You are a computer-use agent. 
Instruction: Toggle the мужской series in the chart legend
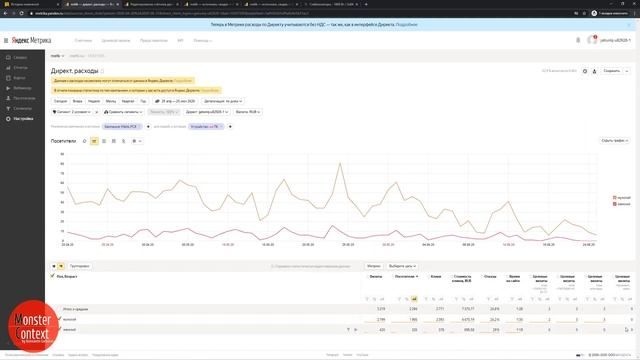[622, 198]
